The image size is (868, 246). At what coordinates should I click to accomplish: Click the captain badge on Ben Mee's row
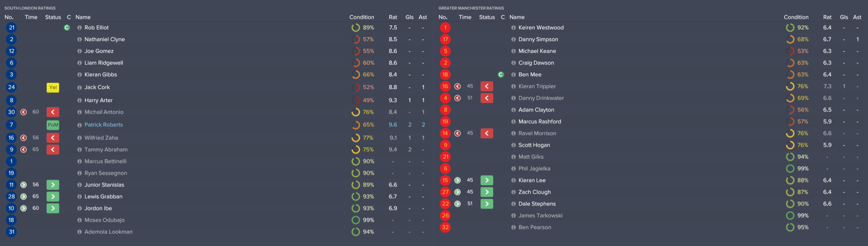tap(501, 74)
